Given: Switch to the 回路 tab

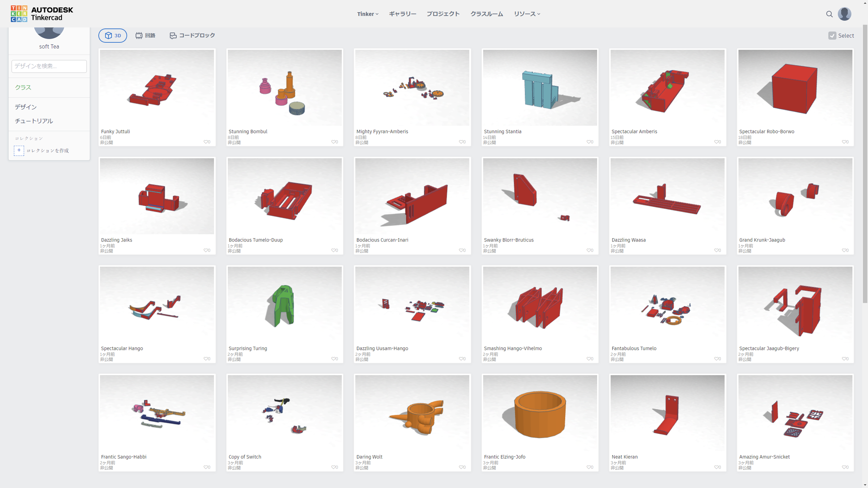Looking at the screenshot, I should [x=145, y=35].
